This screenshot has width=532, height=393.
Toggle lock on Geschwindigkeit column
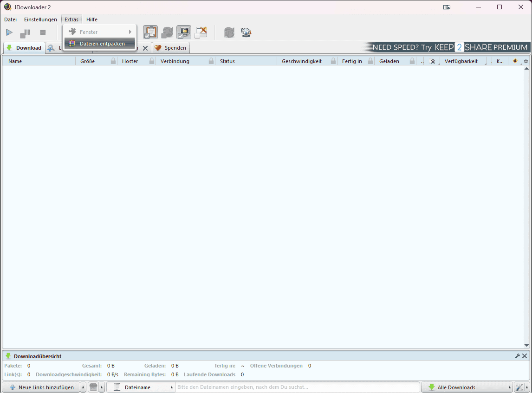pos(333,61)
